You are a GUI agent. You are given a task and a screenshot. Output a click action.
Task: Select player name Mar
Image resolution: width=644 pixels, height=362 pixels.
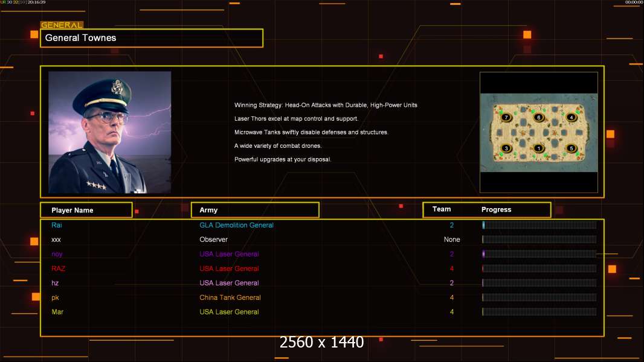(57, 312)
